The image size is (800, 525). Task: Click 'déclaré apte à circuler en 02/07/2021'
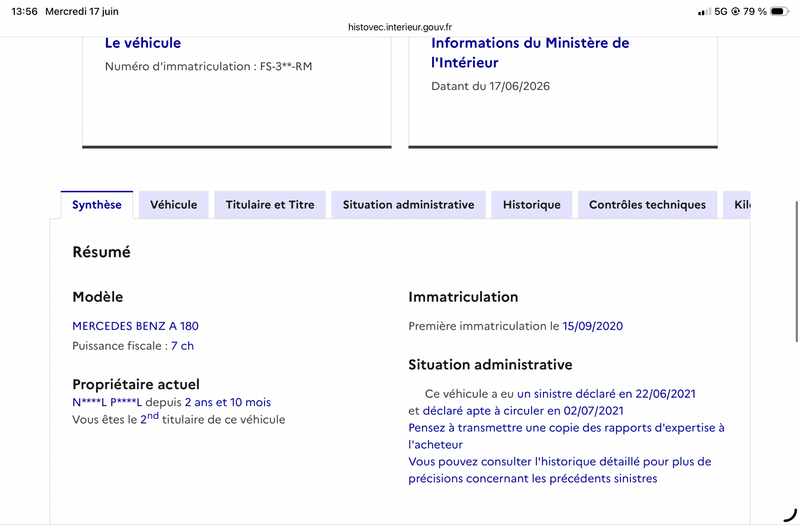click(523, 411)
